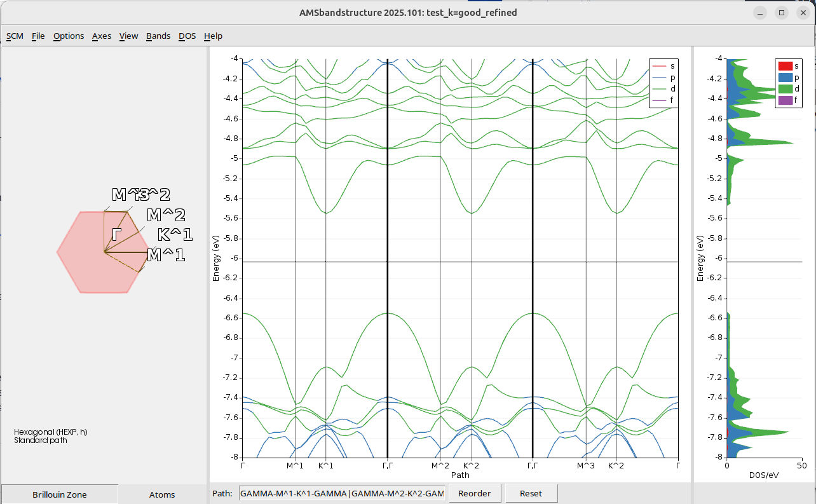This screenshot has width=816, height=504.
Task: Switch to the Atoms tab
Action: click(x=162, y=494)
